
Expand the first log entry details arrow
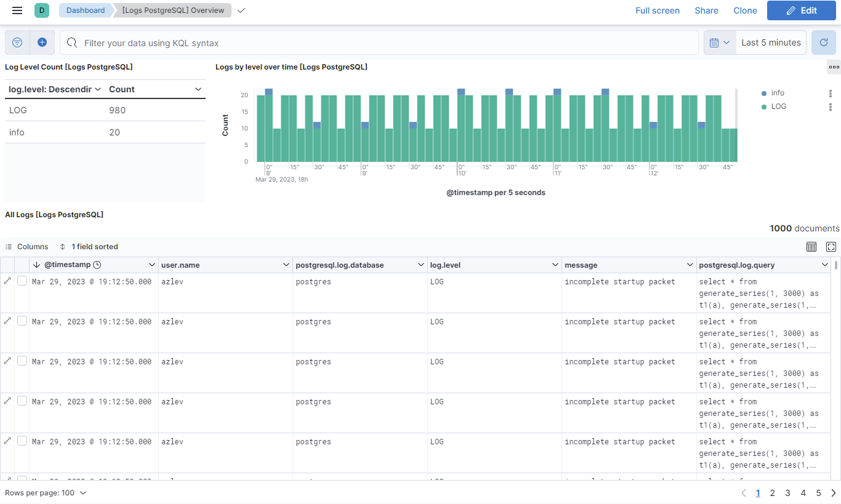7,281
